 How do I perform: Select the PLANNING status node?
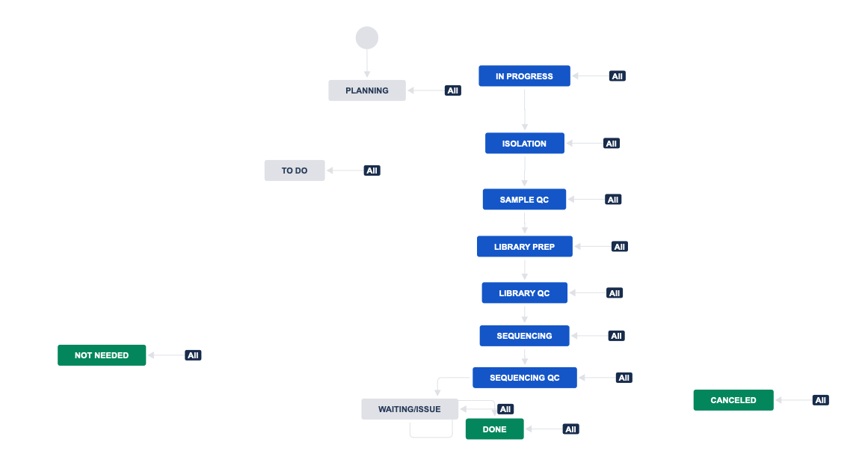coord(367,91)
